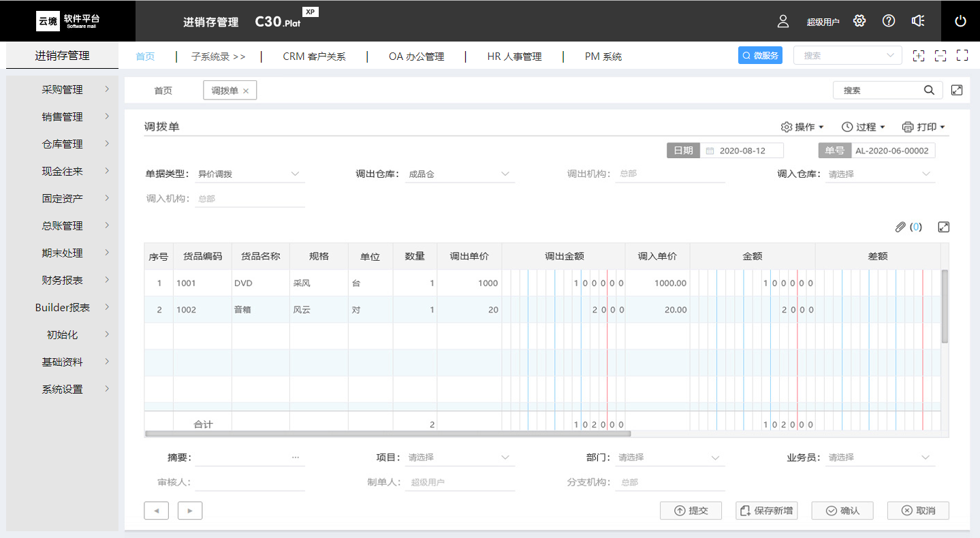Click the 提交 button

[691, 511]
